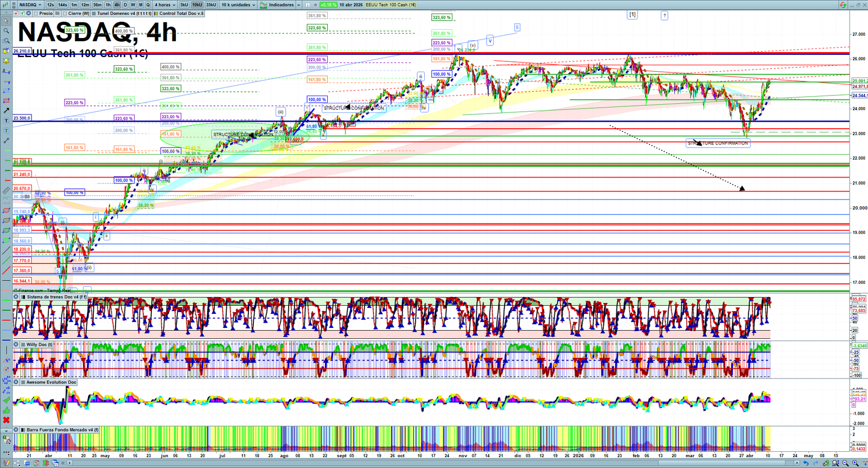868x468 pixels.
Task: Switch to quarterly Q timeframe
Action: 148,5
